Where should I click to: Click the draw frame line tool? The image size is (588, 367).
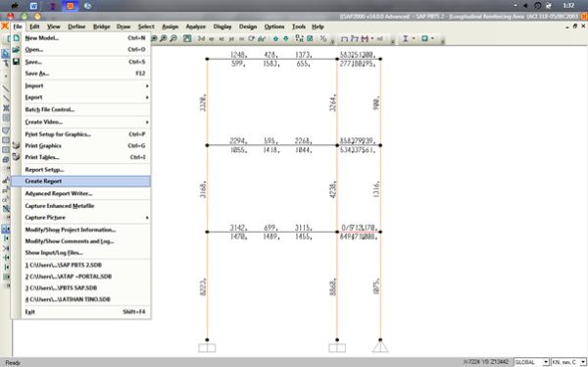[6, 89]
